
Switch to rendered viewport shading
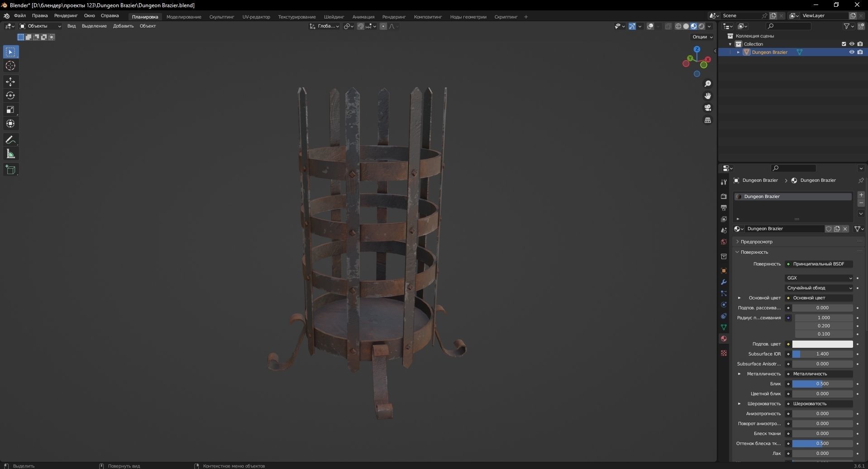[701, 26]
